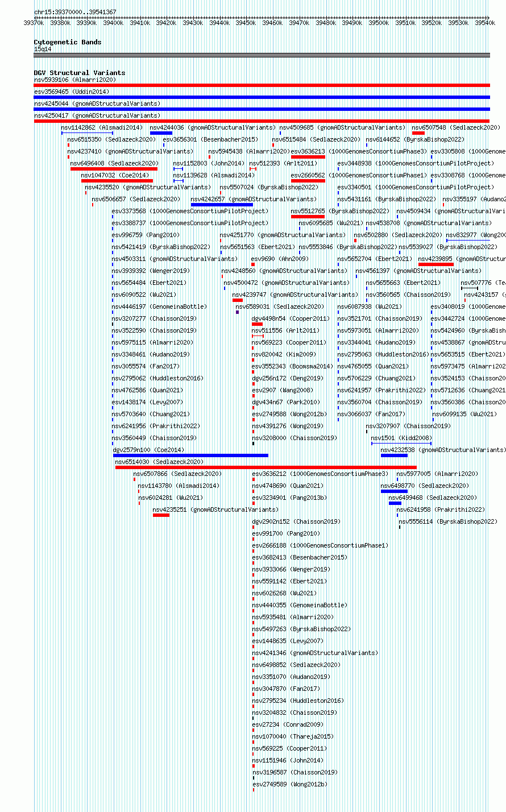Open nsv820042 (Kim2009) variant label
The width and height of the screenshot is (506, 812).
point(284,354)
